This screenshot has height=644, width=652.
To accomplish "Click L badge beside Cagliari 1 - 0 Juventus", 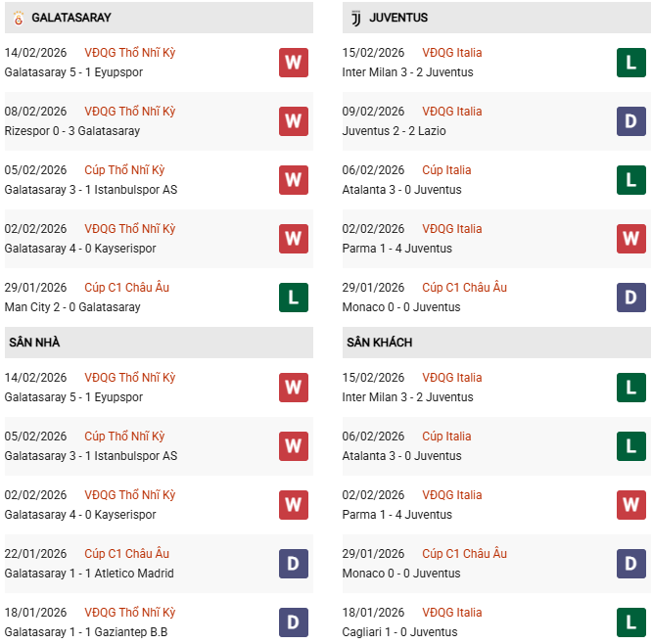I will pos(631,622).
